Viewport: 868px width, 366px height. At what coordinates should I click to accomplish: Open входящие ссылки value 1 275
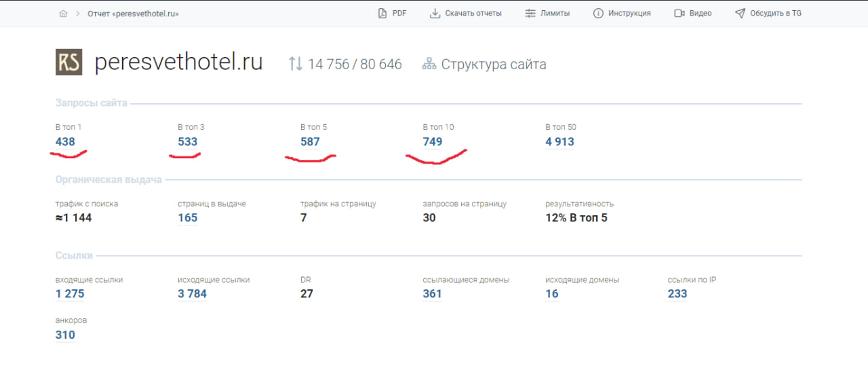tap(70, 294)
